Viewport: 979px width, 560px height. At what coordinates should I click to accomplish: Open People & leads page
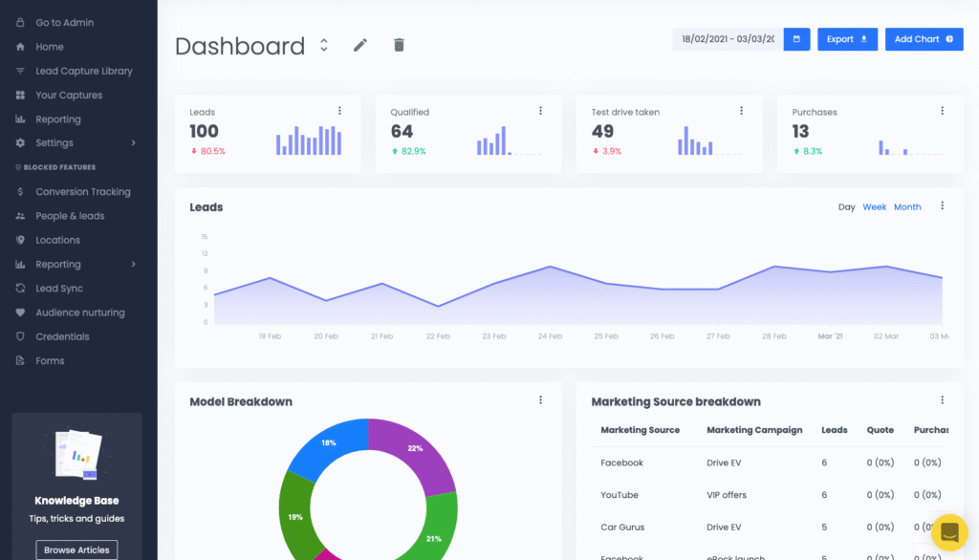[x=70, y=216]
